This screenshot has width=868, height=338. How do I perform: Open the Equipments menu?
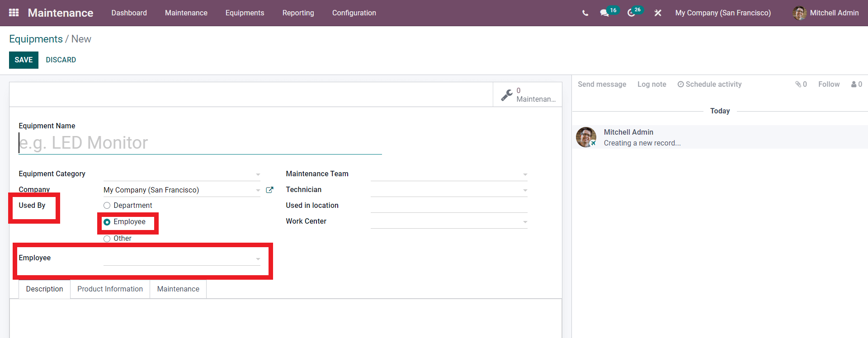(x=245, y=13)
